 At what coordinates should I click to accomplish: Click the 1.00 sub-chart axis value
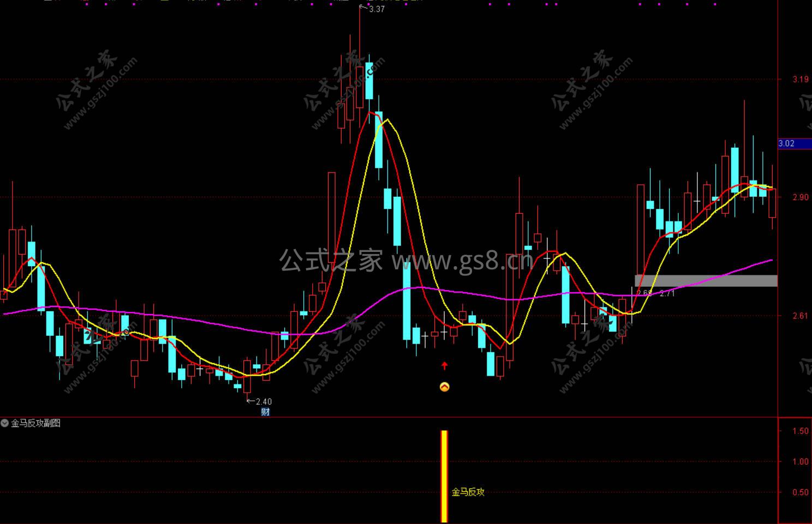pos(801,461)
